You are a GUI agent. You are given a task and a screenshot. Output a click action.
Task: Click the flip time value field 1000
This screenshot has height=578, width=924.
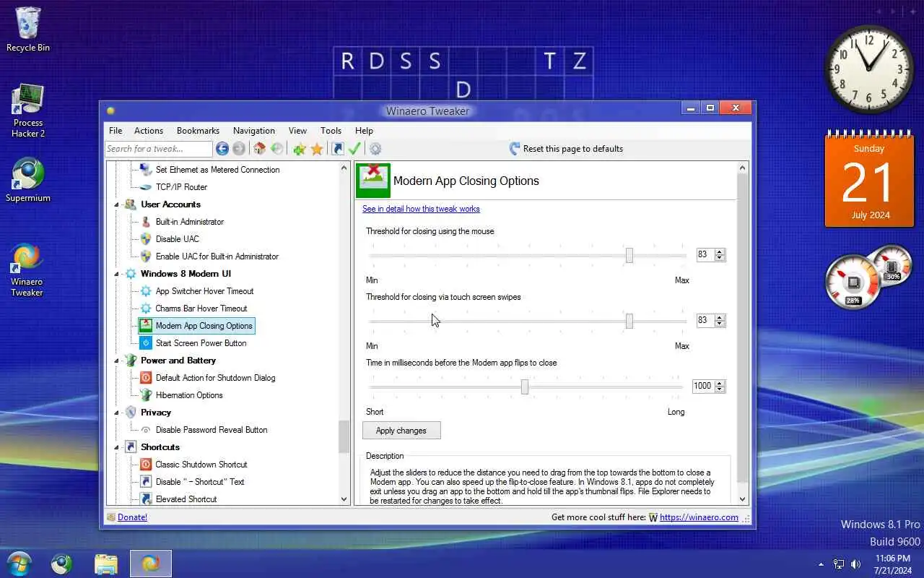pos(703,387)
